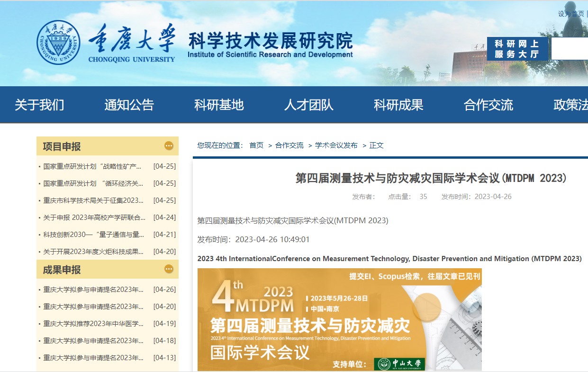Open 成果申报 item dated 04-26
Viewport: 588px width, 372px height.
click(93, 290)
